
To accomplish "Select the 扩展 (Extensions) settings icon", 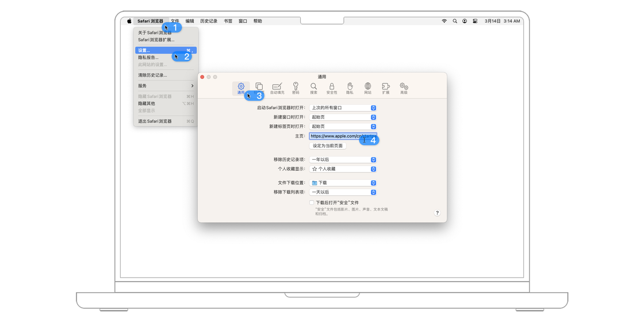I will point(386,87).
